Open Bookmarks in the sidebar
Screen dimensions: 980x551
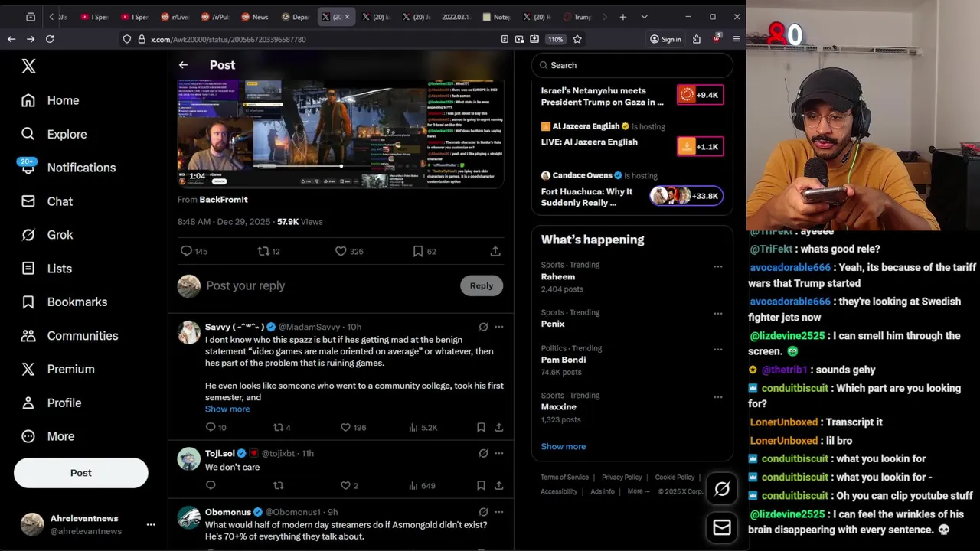pos(64,302)
